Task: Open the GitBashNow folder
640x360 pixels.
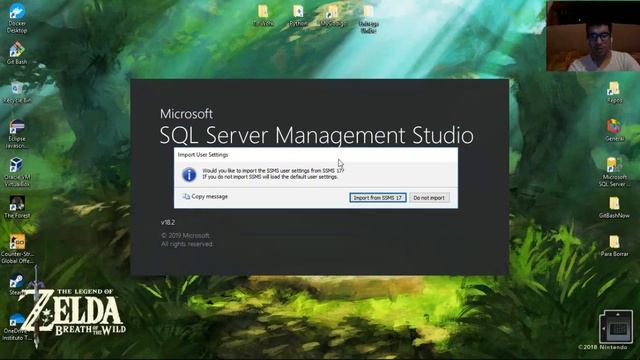Action: [x=614, y=207]
